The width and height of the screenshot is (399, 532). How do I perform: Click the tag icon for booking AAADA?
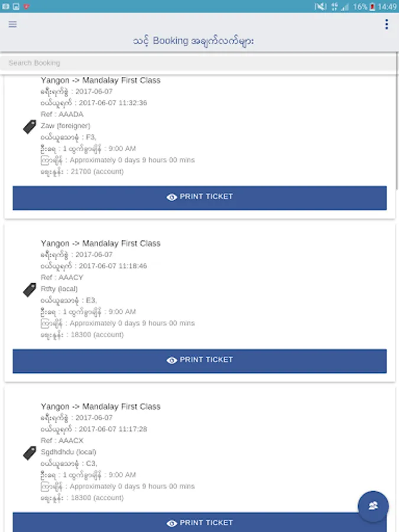coord(30,126)
